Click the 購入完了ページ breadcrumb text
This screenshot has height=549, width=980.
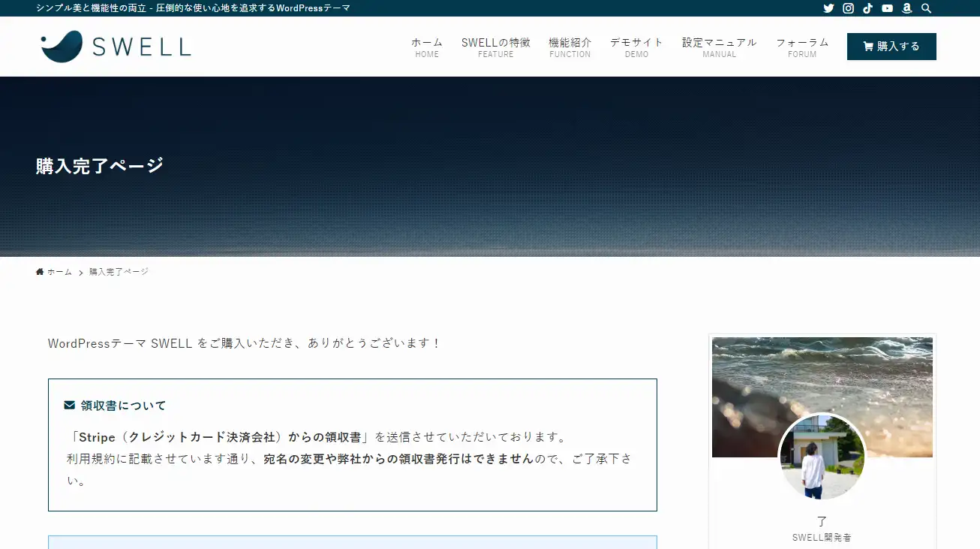pyautogui.click(x=119, y=272)
